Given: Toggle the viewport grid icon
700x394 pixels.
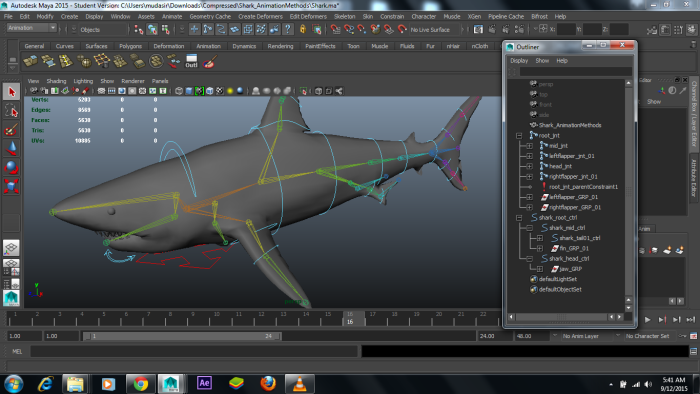Looking at the screenshot, I should (x=101, y=91).
